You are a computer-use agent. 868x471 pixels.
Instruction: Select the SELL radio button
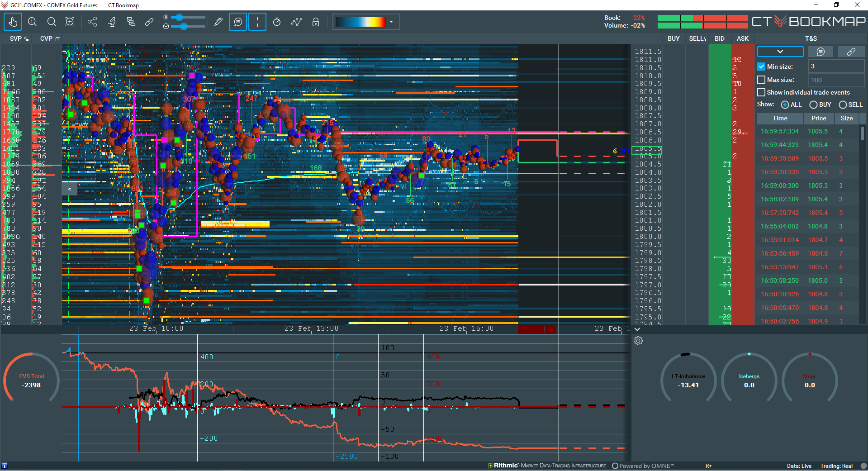click(843, 105)
